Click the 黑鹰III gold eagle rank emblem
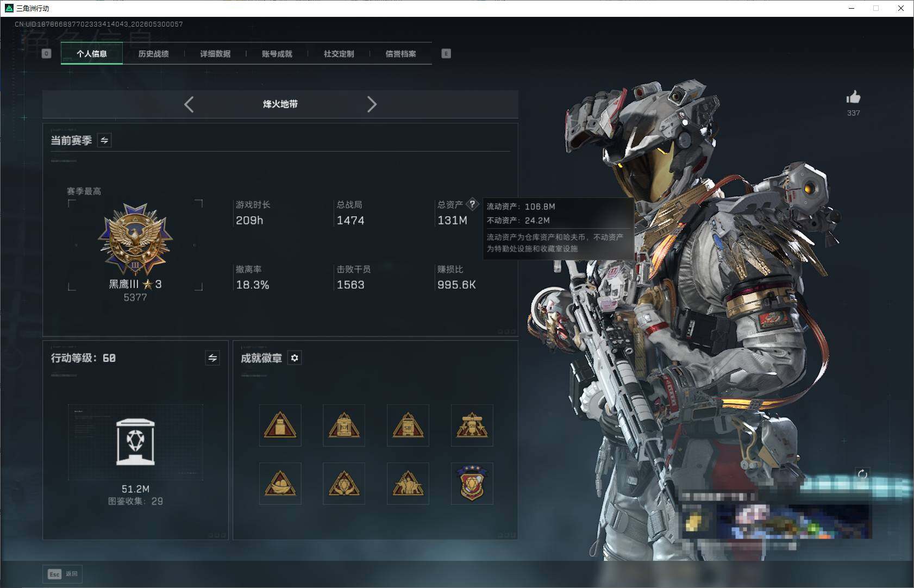This screenshot has height=588, width=914. coord(135,240)
